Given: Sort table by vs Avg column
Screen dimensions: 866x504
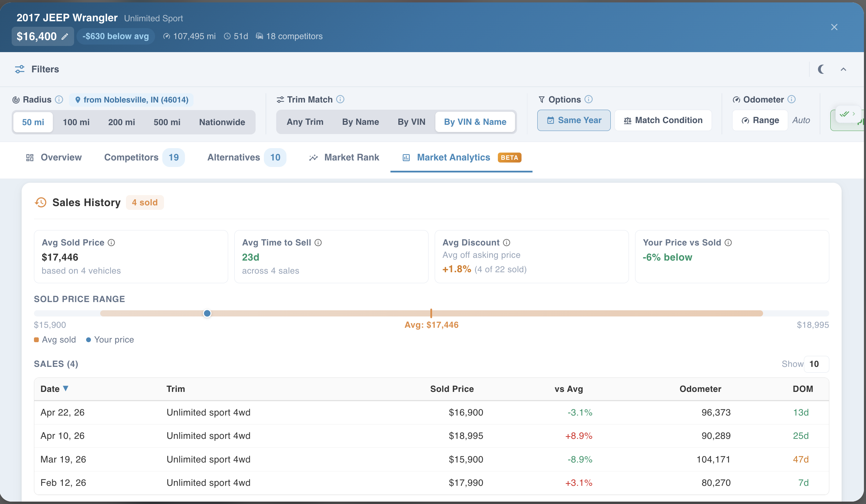Looking at the screenshot, I should pos(569,389).
